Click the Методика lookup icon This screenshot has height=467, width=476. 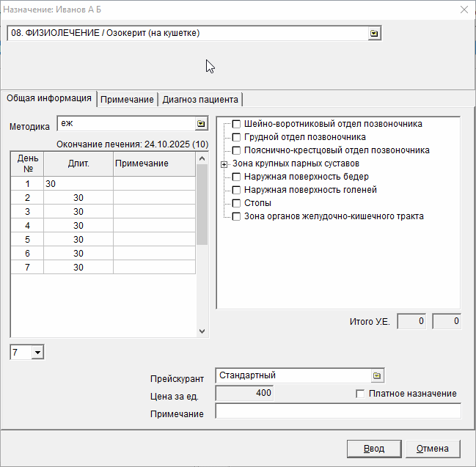200,124
